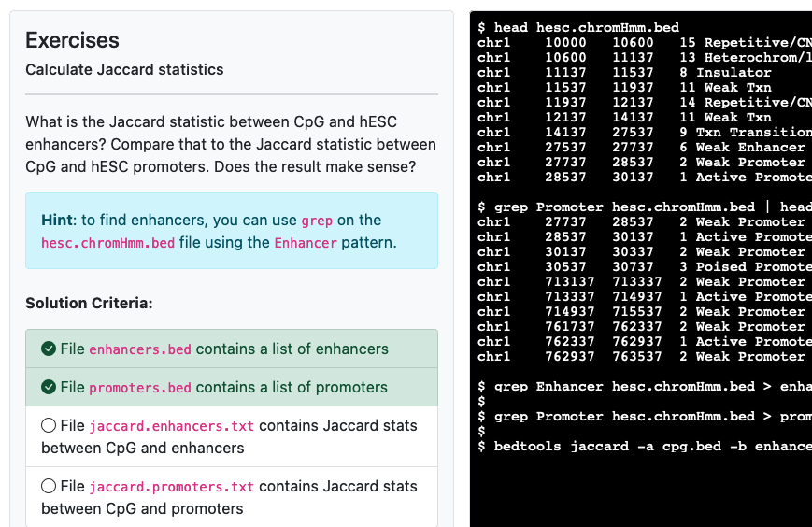Click the grep Promoter piped to head command
This screenshot has width=812, height=527.
645,207
